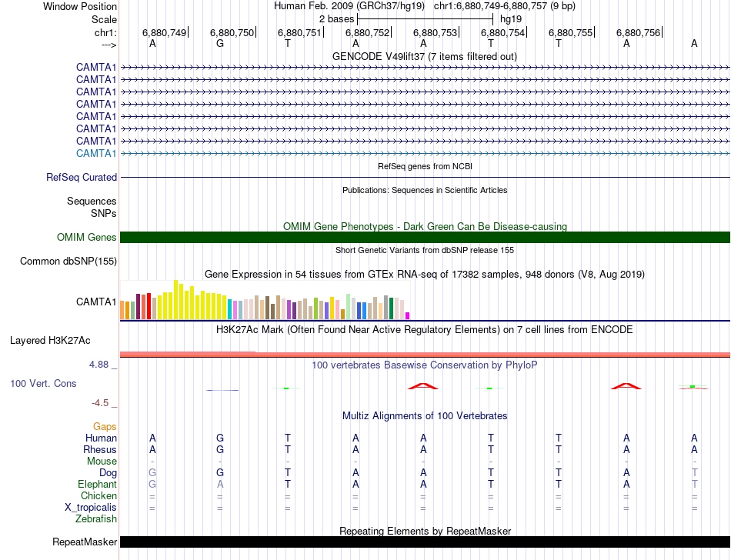The width and height of the screenshot is (731, 560).
Task: Click the orange Gaps label
Action: pos(105,426)
